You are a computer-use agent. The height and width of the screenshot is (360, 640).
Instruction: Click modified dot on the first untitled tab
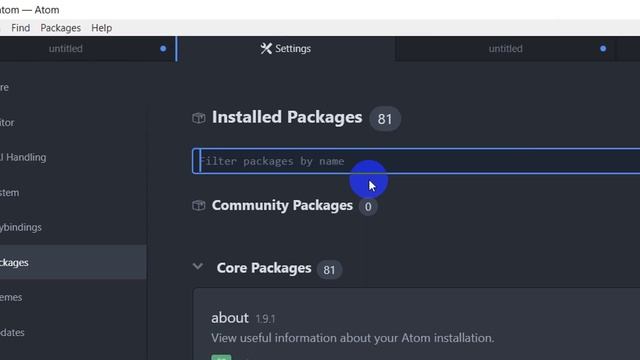[163, 49]
